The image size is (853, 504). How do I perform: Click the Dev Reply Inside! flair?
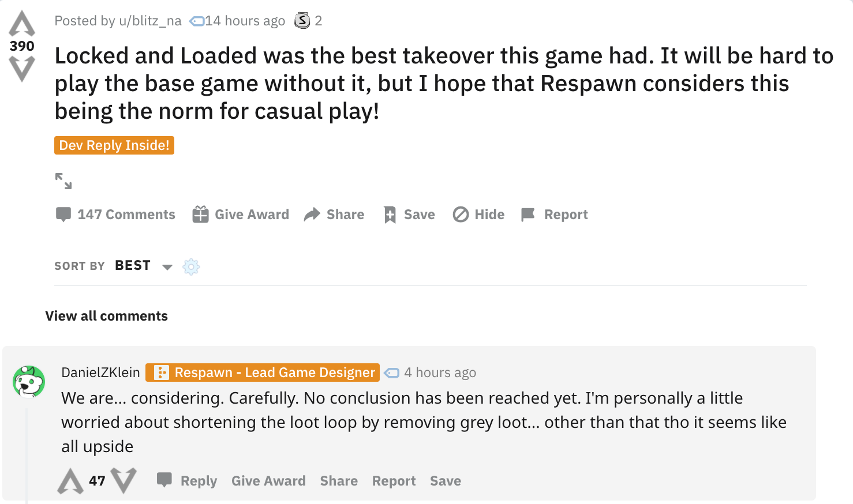[x=114, y=145]
